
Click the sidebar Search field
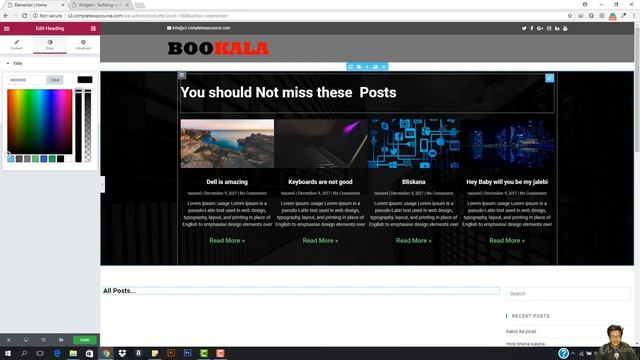[568, 293]
